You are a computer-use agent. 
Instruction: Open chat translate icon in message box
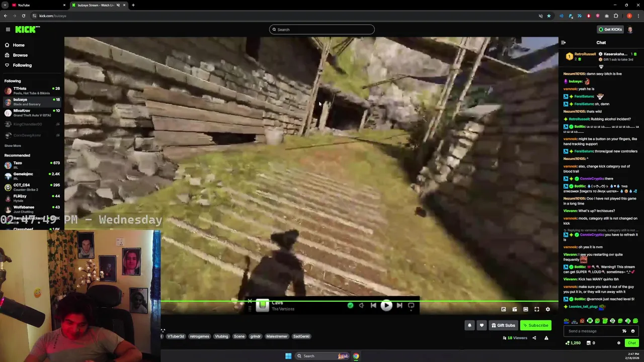tap(624, 331)
